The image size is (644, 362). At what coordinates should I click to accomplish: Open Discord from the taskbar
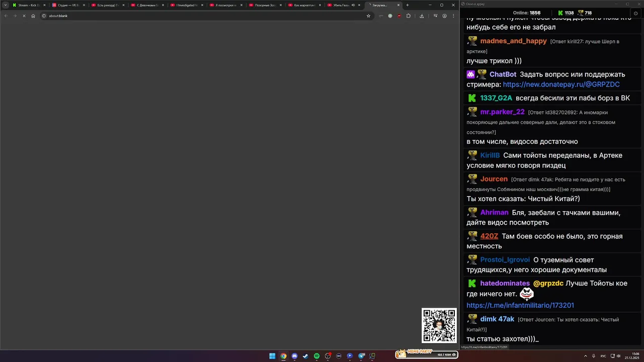(294, 356)
